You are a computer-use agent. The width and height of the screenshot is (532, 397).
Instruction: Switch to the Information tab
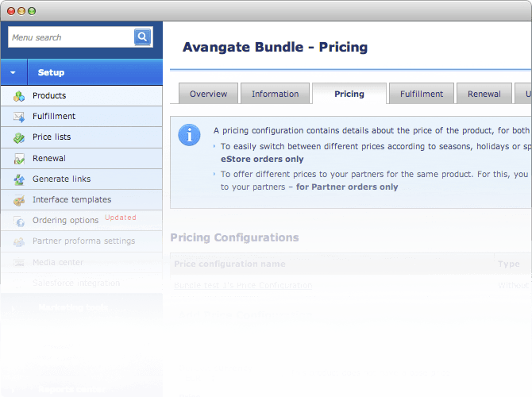pyautogui.click(x=276, y=94)
